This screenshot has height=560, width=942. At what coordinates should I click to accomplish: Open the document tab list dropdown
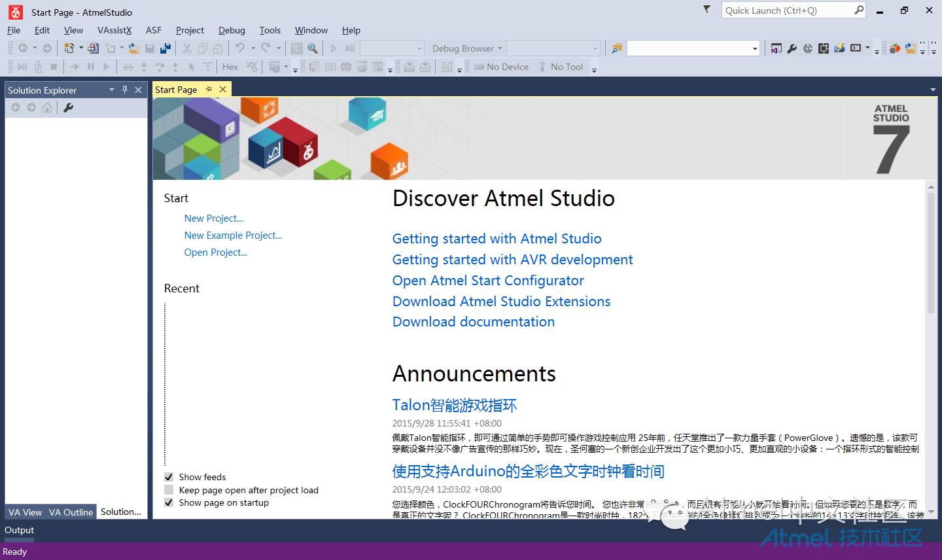933,90
